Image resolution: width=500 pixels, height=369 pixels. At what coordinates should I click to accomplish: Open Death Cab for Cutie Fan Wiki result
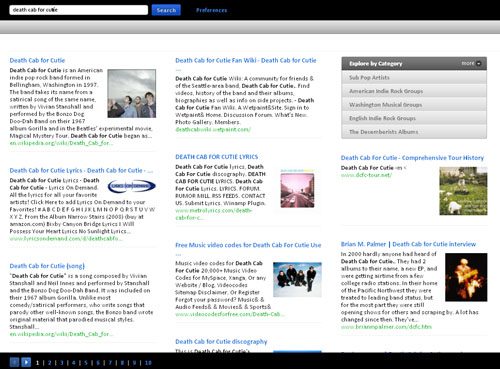click(x=246, y=60)
